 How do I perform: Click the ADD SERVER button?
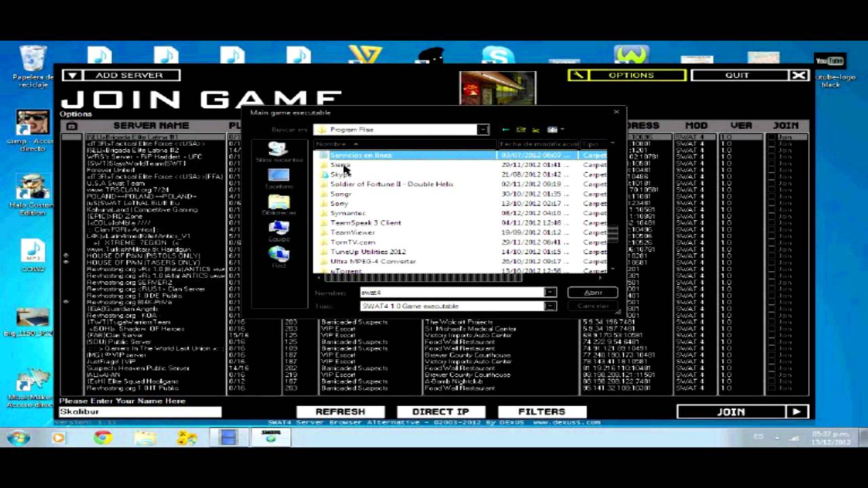pyautogui.click(x=130, y=75)
